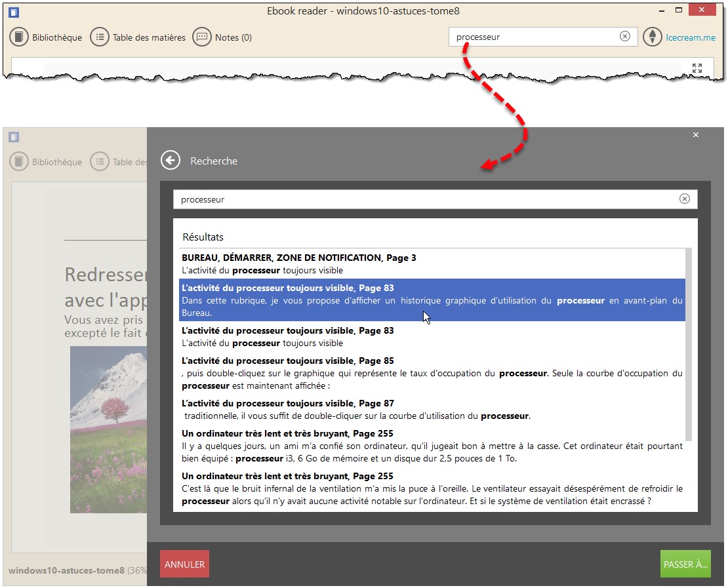728x588 pixels.
Task: Select highlighted result describing historique graphique, Page 83
Action: 432,300
